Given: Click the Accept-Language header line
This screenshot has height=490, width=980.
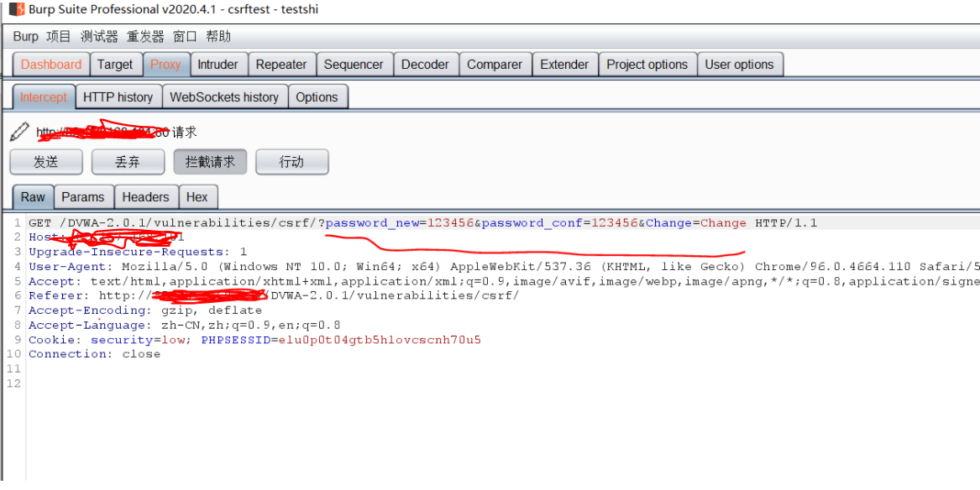Looking at the screenshot, I should pyautogui.click(x=185, y=326).
